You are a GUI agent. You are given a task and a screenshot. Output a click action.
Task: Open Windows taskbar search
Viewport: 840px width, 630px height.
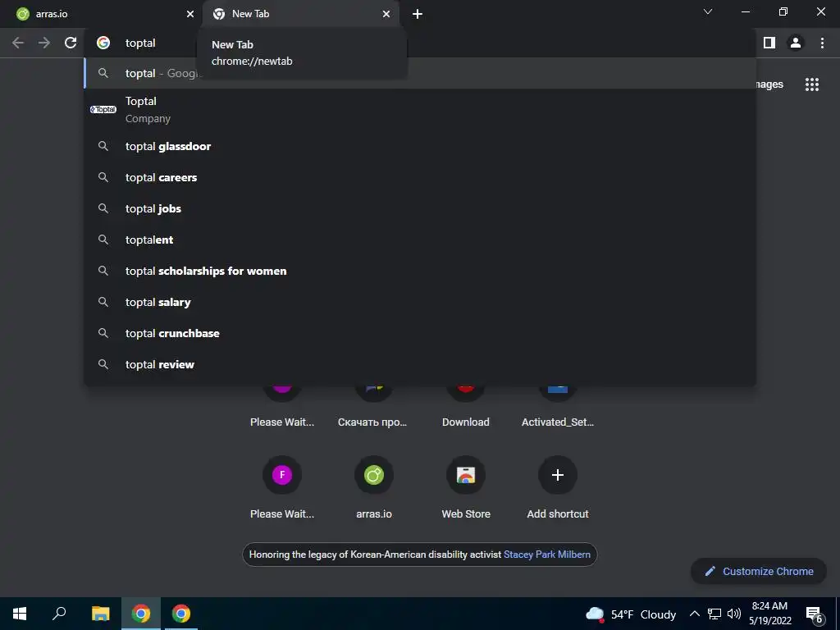click(59, 614)
